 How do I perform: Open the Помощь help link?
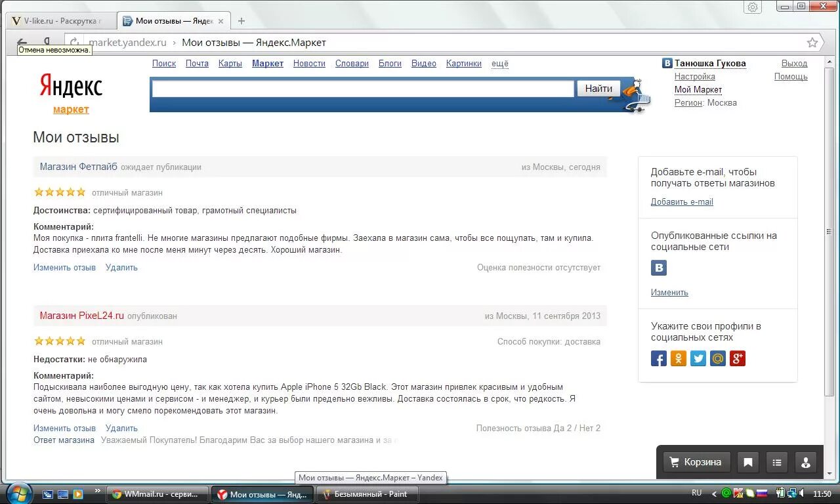pyautogui.click(x=791, y=77)
